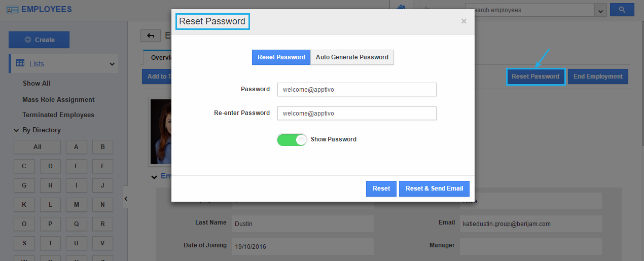Open the search employees dropdown arrow
Screen dimensions: 644x261
[601, 11]
